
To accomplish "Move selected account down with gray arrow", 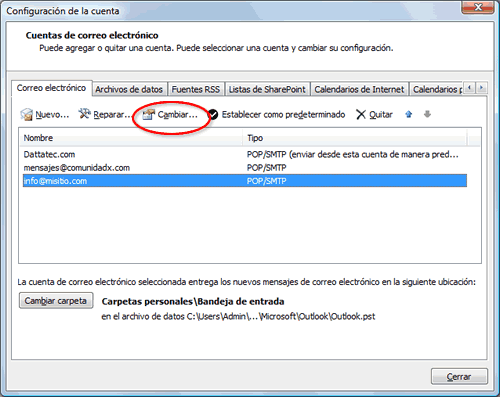I will click(x=427, y=114).
